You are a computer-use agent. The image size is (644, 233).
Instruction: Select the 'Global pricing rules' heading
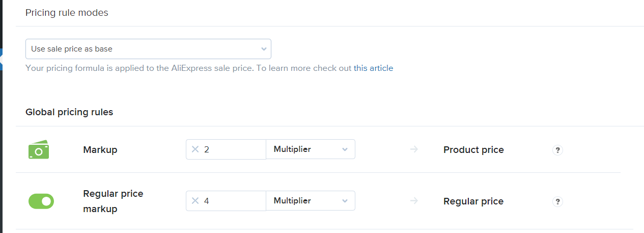click(69, 112)
